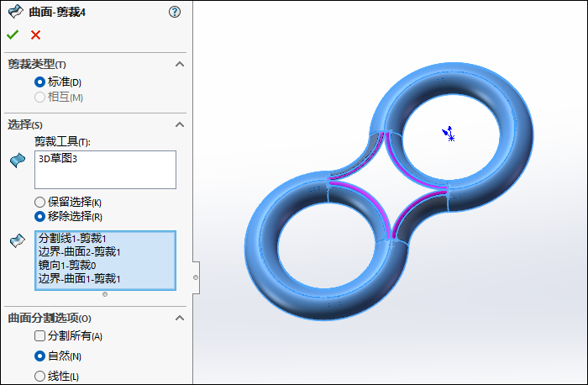Select 镜向1-剪裁0 in the list
The height and width of the screenshot is (385, 588).
[x=67, y=266]
